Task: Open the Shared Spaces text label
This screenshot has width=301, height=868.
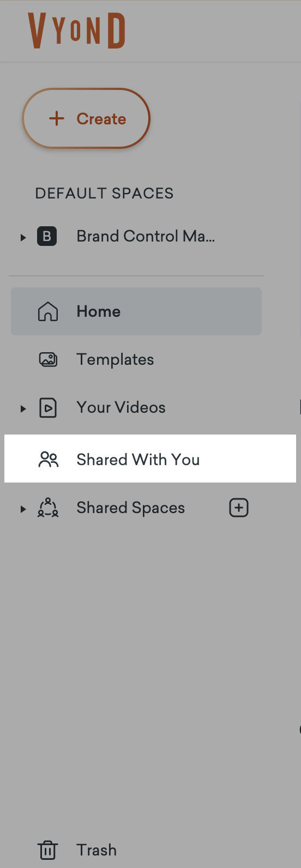Action: pos(131,508)
